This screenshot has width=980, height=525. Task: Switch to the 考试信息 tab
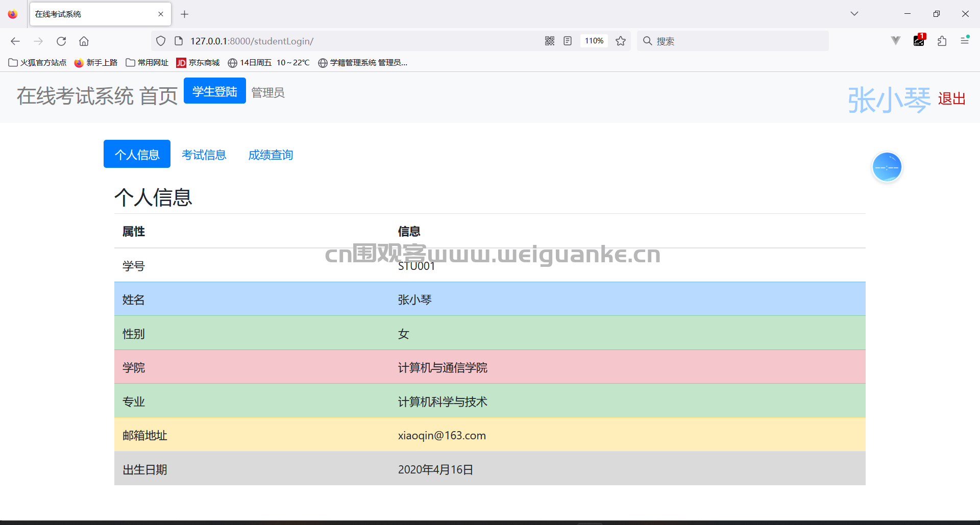tap(204, 155)
